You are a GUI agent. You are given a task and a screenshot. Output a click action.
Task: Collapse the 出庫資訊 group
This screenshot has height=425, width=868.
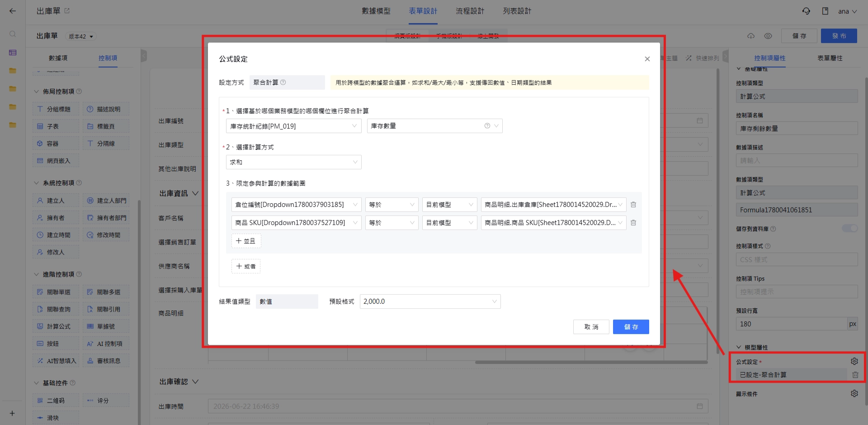point(195,193)
